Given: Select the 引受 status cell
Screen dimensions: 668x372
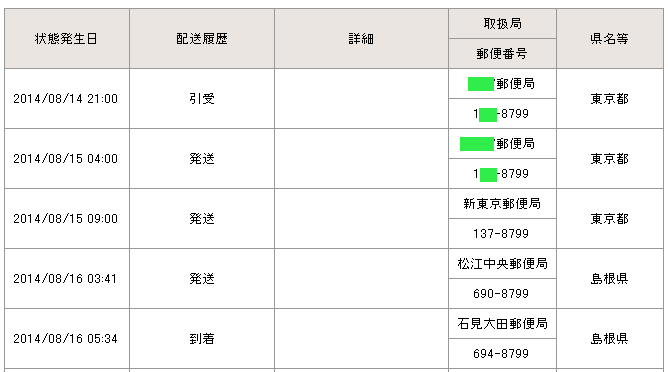Looking at the screenshot, I should [202, 99].
